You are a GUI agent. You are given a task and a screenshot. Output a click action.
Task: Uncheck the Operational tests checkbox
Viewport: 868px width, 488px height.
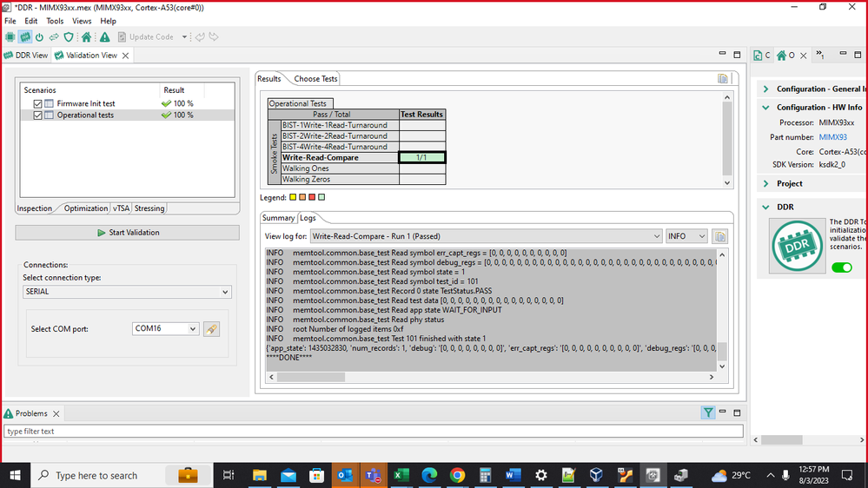click(x=37, y=115)
